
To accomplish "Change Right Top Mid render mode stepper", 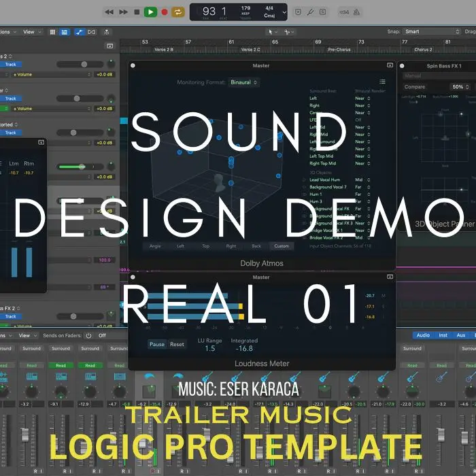I will [x=369, y=163].
